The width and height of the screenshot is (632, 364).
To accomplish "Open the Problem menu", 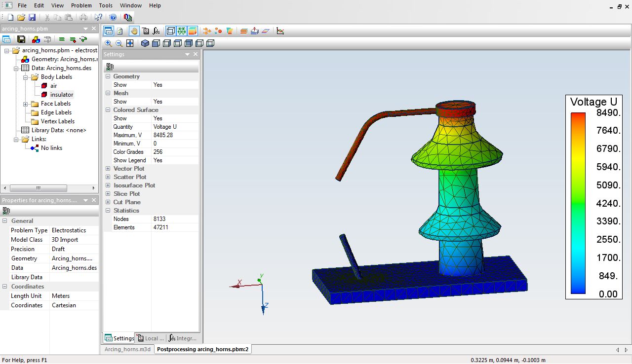I will (x=81, y=5).
